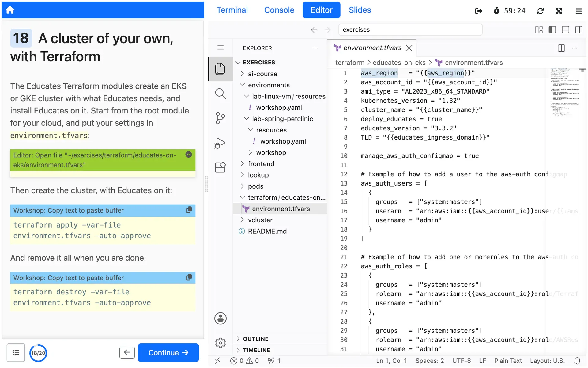The width and height of the screenshot is (588, 368).
Task: Expand the OUTLINE section
Action: coord(255,339)
